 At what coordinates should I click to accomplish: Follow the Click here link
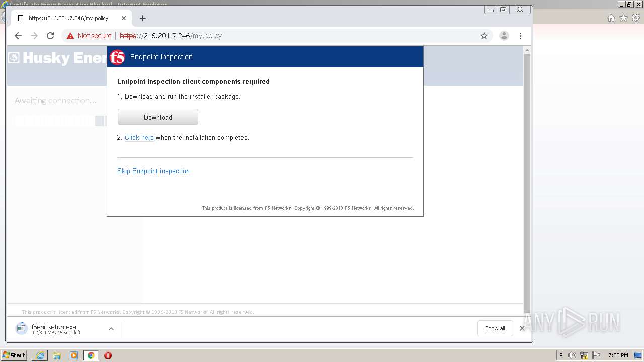coord(139,138)
